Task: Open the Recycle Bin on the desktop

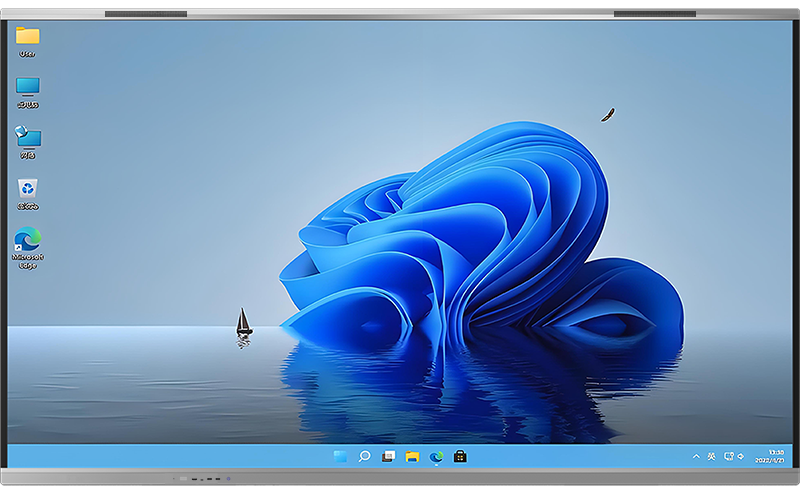Action: pyautogui.click(x=28, y=194)
